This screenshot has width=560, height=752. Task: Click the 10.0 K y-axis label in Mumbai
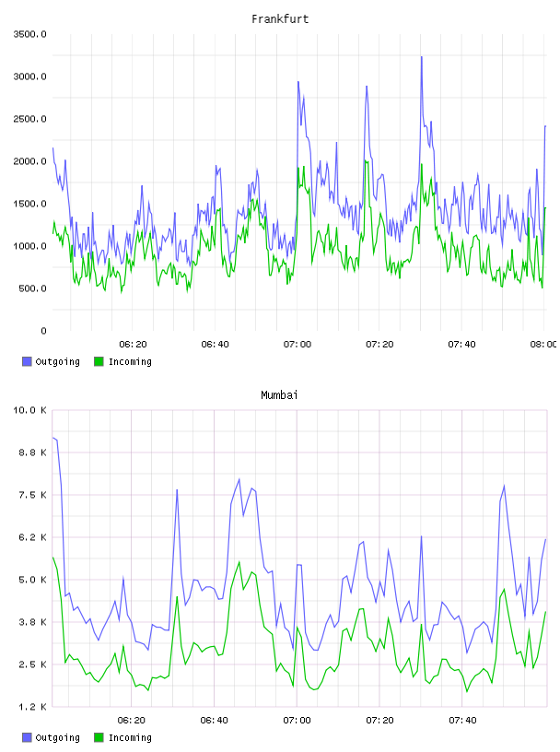[x=29, y=410]
